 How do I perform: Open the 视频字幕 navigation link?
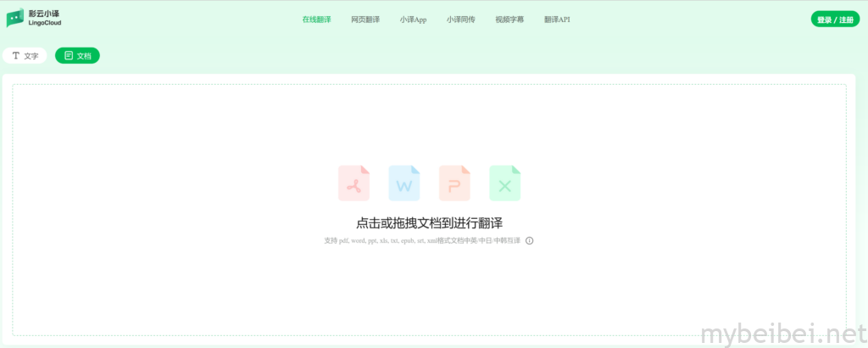pos(509,19)
